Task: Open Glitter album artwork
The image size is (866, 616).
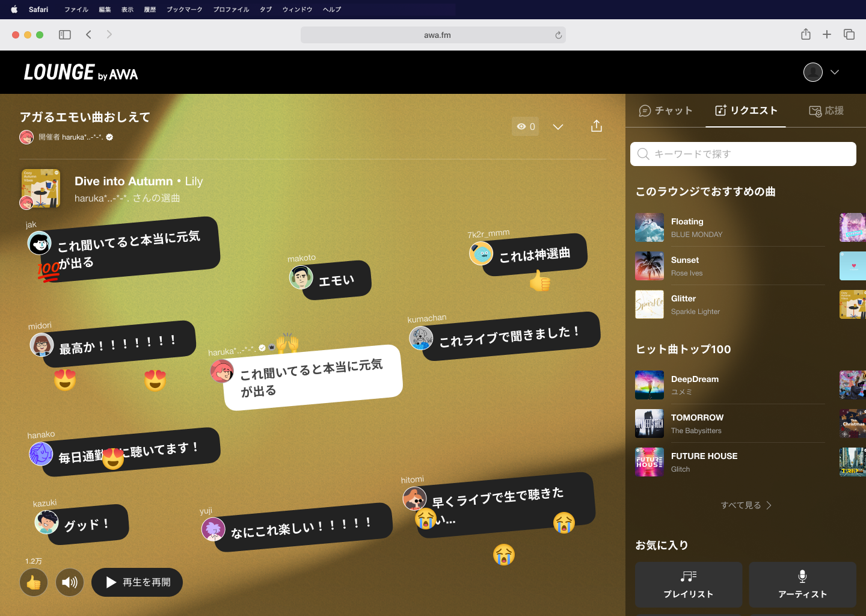Action: [x=649, y=304]
